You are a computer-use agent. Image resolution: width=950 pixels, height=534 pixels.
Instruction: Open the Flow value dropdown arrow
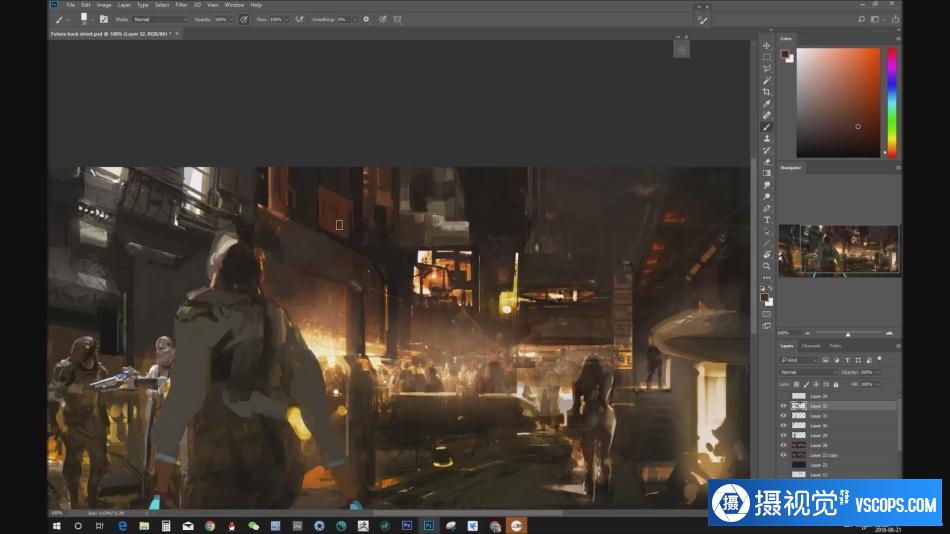(287, 19)
